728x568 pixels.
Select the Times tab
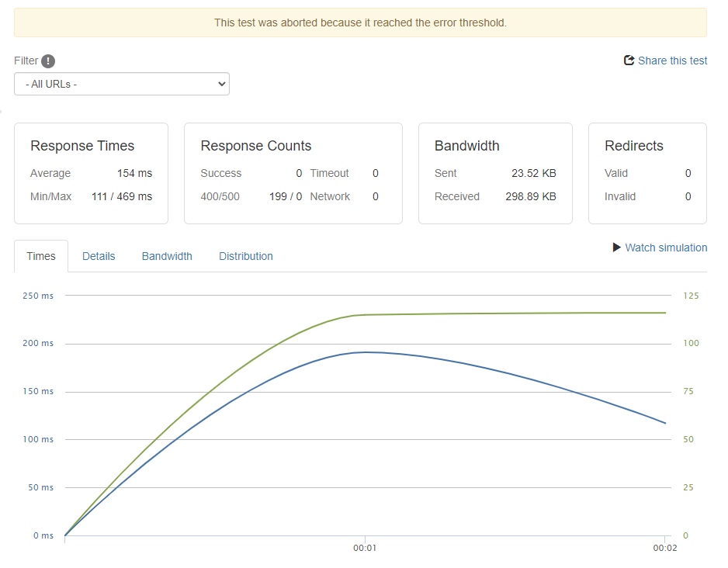[x=41, y=256]
